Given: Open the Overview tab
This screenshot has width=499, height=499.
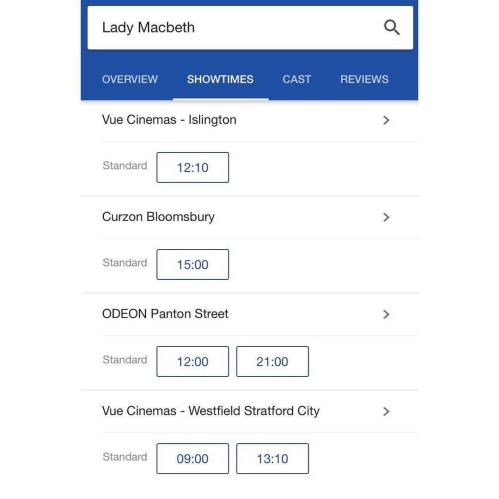Looking at the screenshot, I should coord(130,79).
